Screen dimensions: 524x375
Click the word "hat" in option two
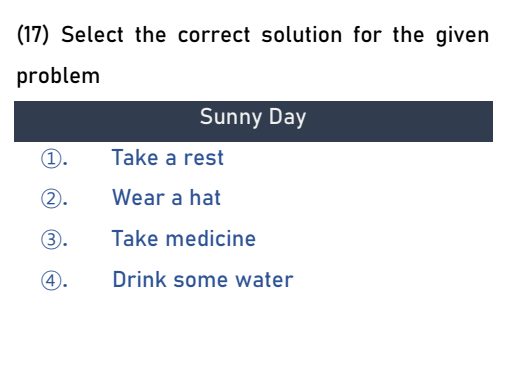point(205,198)
